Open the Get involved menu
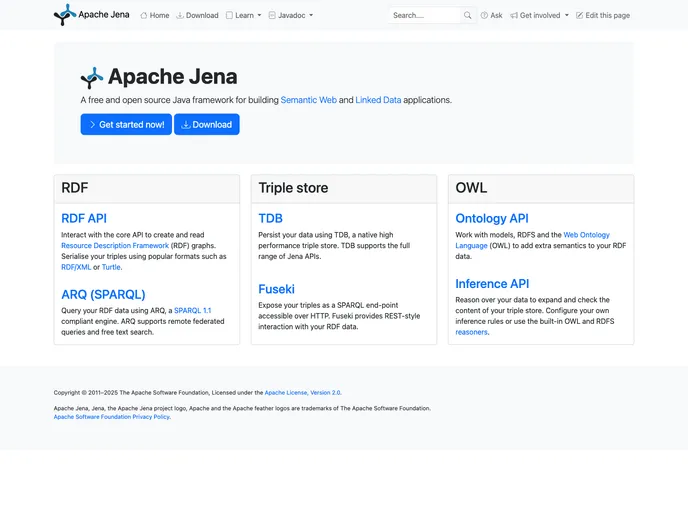This screenshot has width=688, height=512. [540, 15]
